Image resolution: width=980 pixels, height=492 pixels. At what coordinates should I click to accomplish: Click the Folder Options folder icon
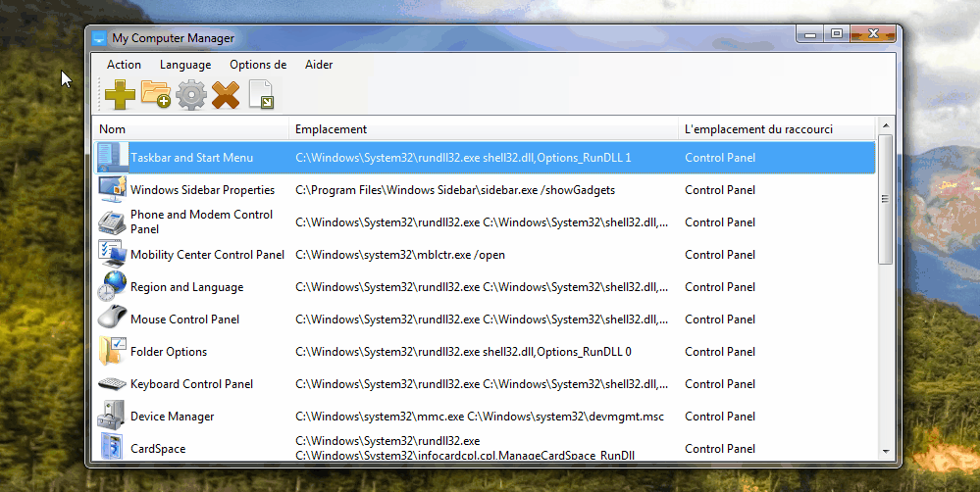click(x=113, y=351)
